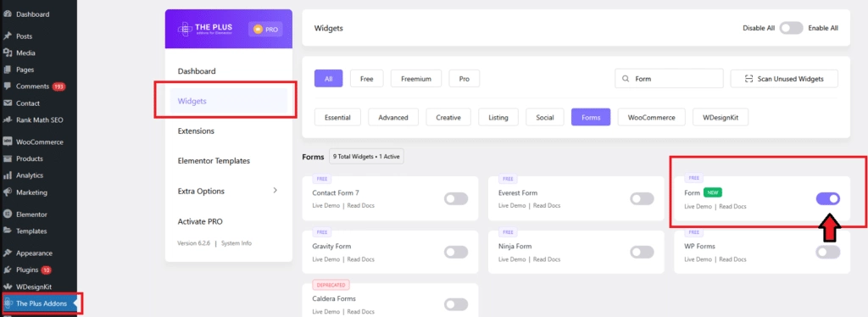The image size is (868, 317).
Task: Open Read Docs link for WP Forms
Action: click(732, 259)
